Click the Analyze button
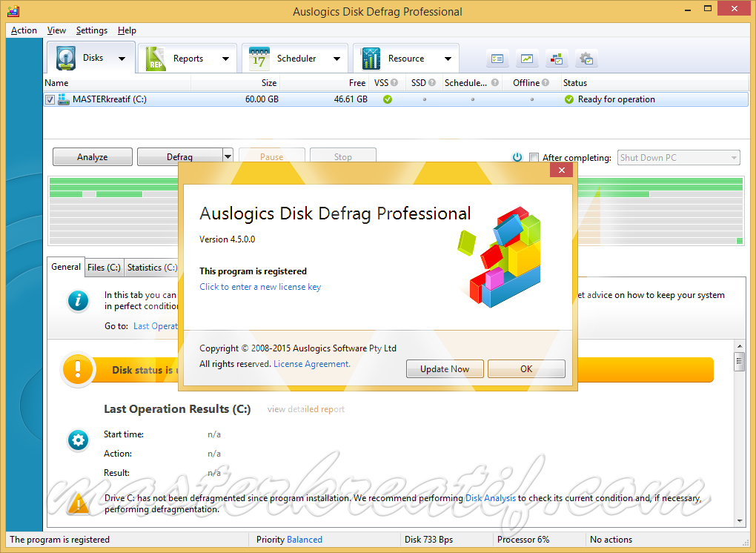This screenshot has height=553, width=756. [x=92, y=156]
